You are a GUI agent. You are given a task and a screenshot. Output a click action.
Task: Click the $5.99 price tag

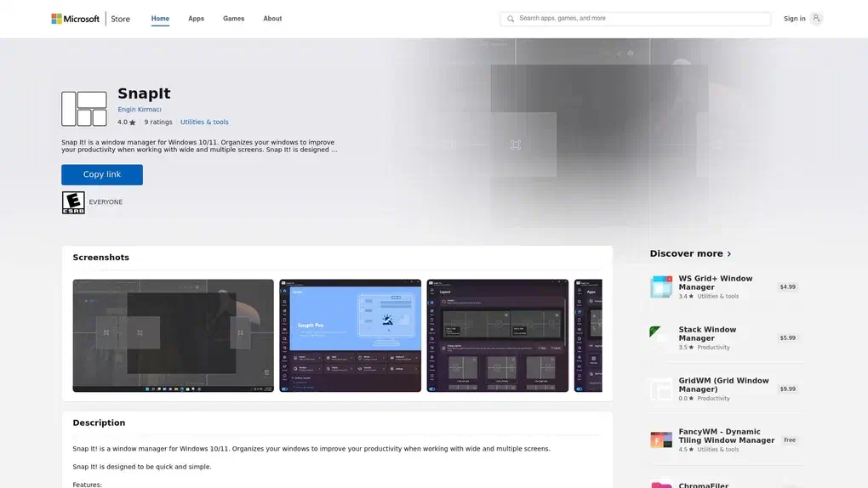coord(787,338)
